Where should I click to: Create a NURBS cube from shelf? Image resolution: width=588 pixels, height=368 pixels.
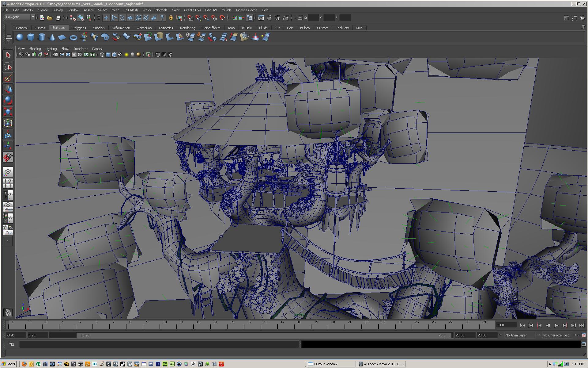[x=31, y=37]
